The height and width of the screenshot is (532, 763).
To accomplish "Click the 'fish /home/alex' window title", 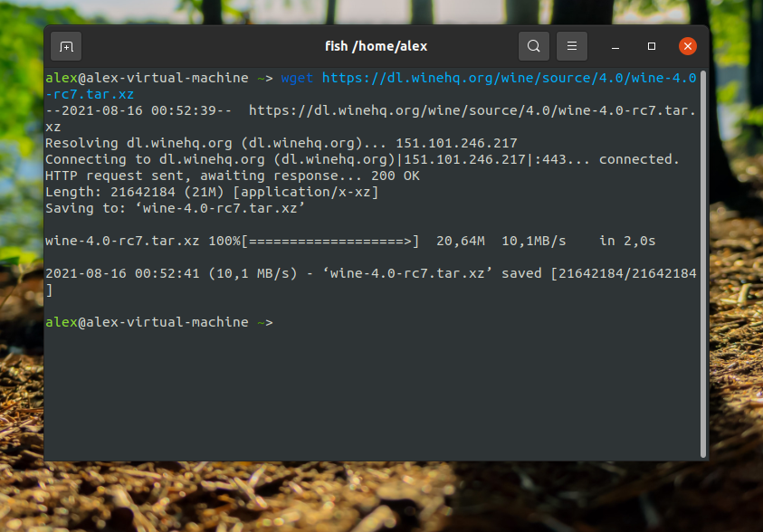I will tap(376, 46).
